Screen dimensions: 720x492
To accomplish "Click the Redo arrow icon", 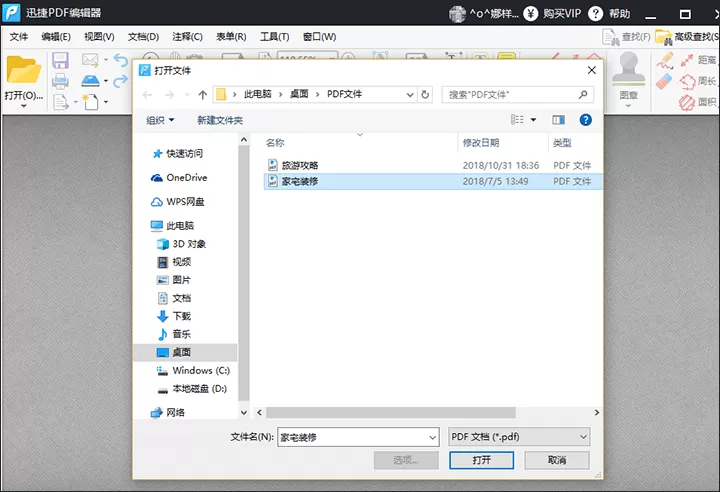I will [x=121, y=81].
